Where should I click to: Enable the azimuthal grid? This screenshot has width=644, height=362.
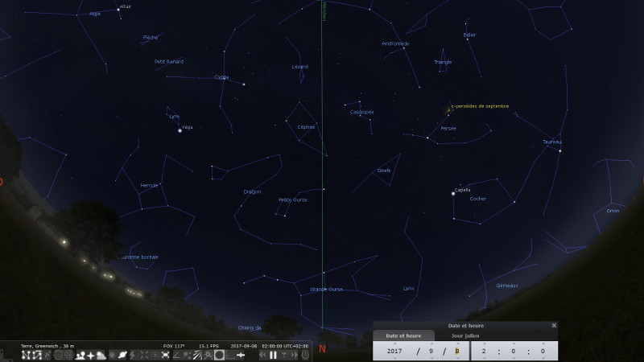(x=69, y=355)
